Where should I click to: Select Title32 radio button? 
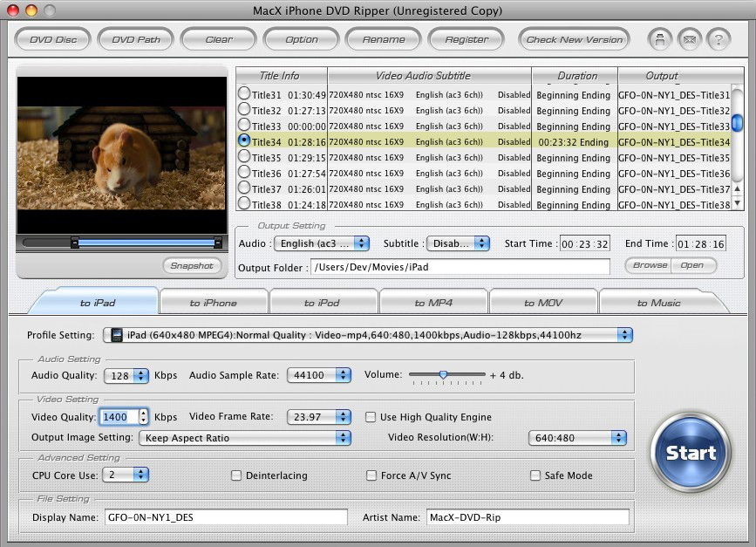244,109
